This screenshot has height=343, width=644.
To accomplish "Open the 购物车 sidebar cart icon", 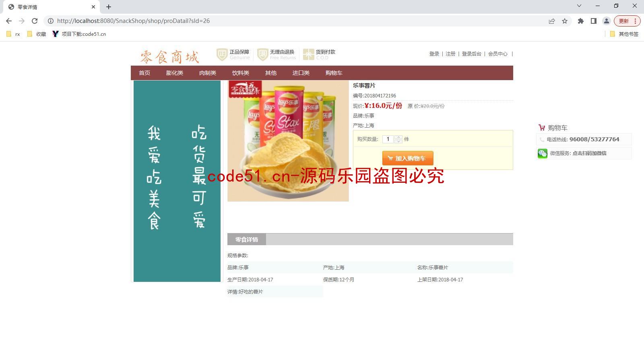I will coord(542,128).
